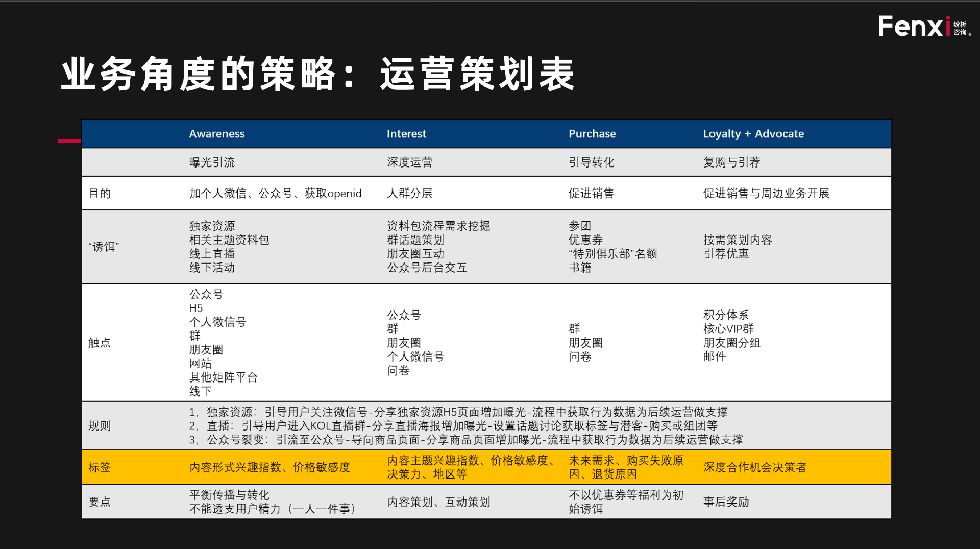
Task: Click the 人群分层 cell
Action: [409, 193]
